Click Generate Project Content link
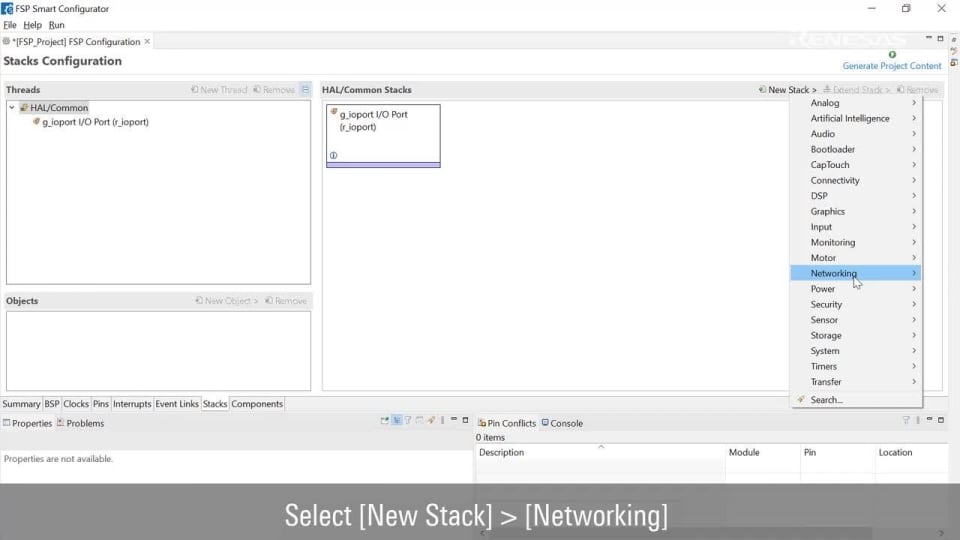 click(x=891, y=66)
